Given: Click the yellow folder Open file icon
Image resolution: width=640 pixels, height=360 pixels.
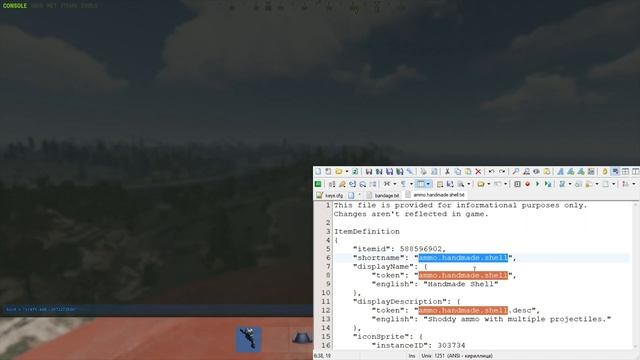Looking at the screenshot, I should [x=338, y=171].
